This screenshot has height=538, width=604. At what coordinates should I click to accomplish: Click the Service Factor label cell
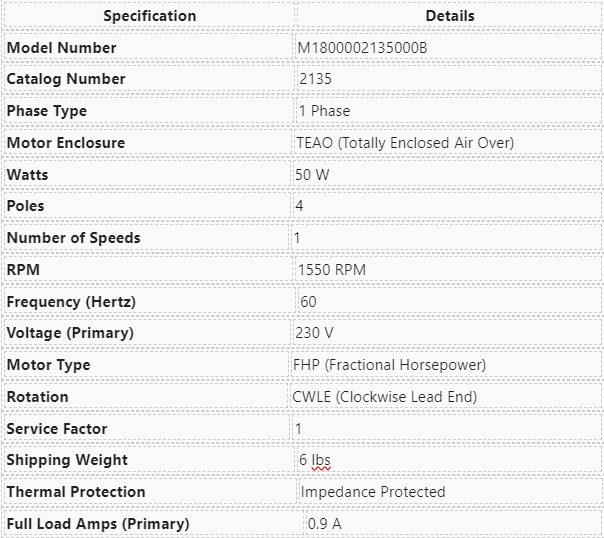tap(57, 429)
